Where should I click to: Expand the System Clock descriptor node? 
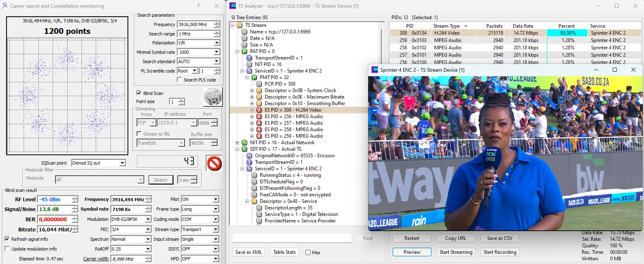point(252,90)
